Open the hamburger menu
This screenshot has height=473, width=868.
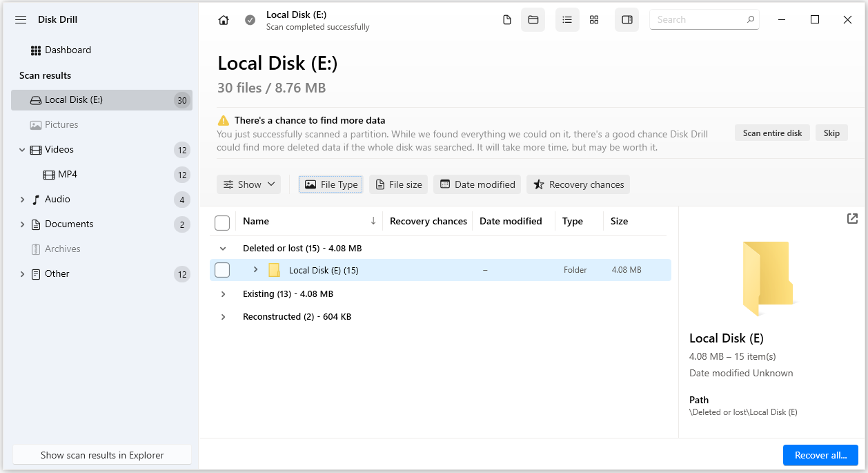point(20,19)
